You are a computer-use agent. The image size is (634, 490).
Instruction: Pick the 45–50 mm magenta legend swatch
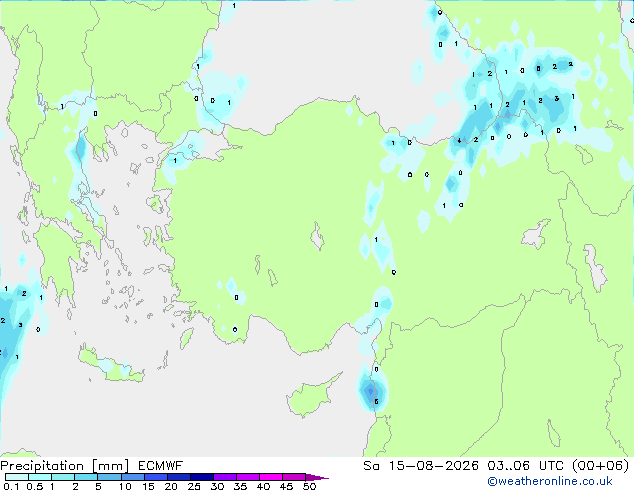pos(294,477)
